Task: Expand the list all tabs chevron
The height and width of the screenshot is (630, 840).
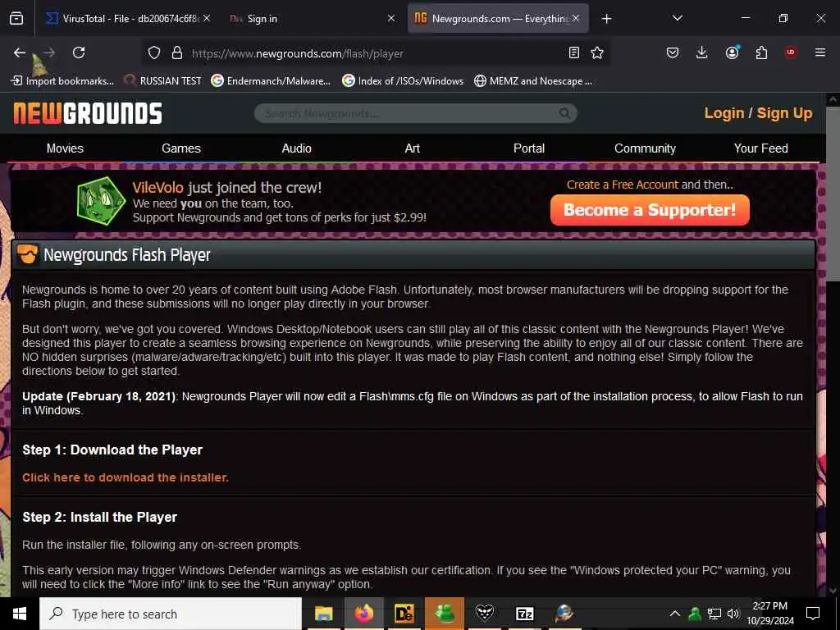Action: (678, 18)
